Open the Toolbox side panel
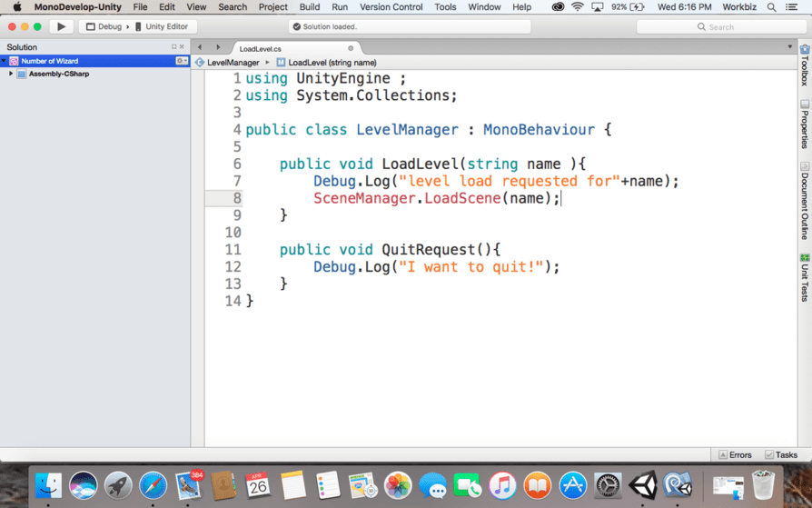Screen dimensions: 812x508 (x=805, y=67)
